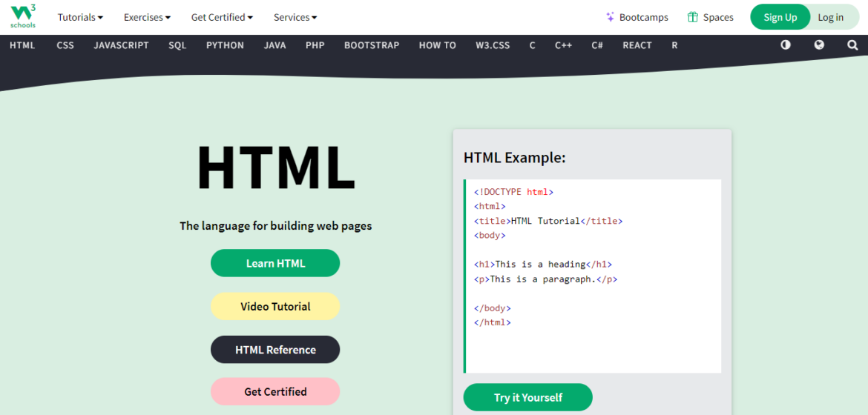Open the JAVASCRIPT tutorial tab
The height and width of the screenshot is (415, 868).
coord(121,45)
